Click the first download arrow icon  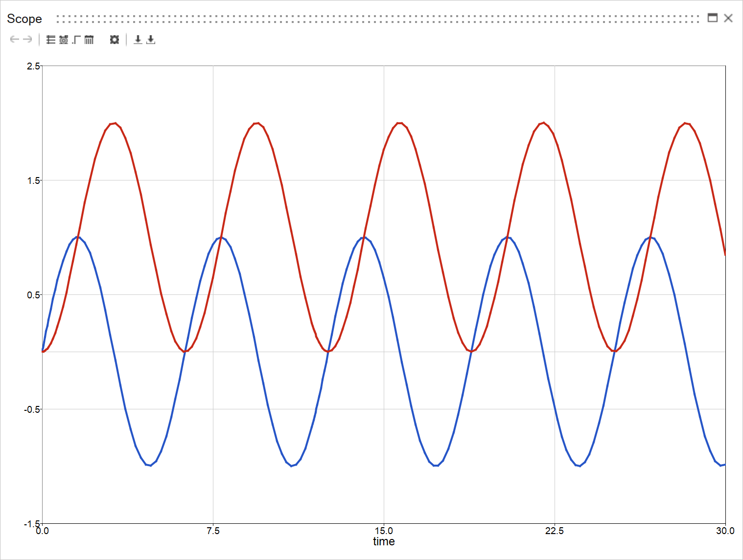point(138,40)
